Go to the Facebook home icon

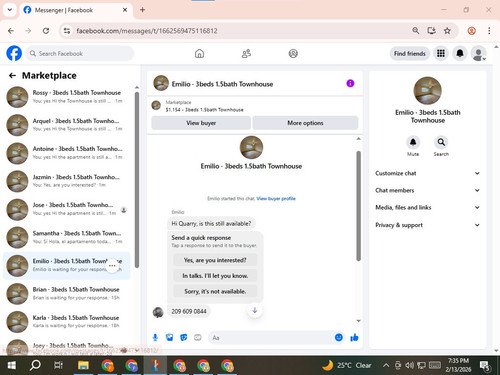tap(199, 53)
